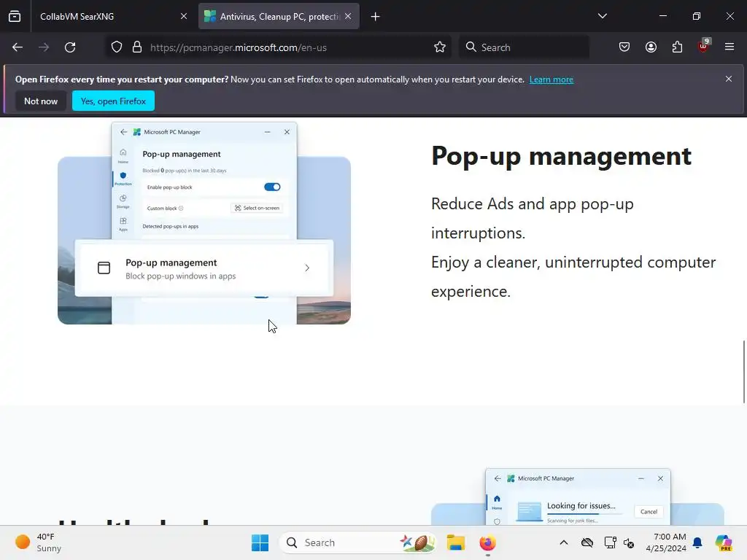The width and height of the screenshot is (747, 560).
Task: Show site security padlock info
Action: pyautogui.click(x=137, y=47)
